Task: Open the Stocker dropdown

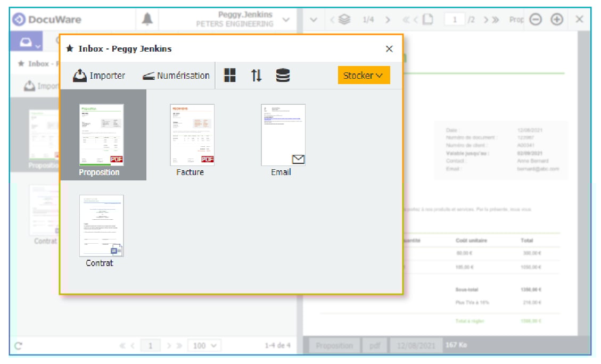Action: [x=364, y=76]
